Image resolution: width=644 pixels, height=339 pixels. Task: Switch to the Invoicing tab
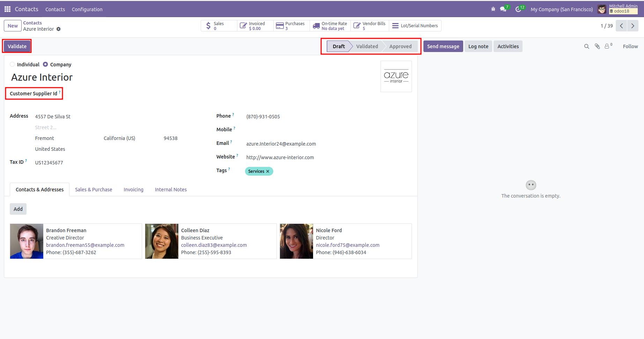(x=133, y=190)
